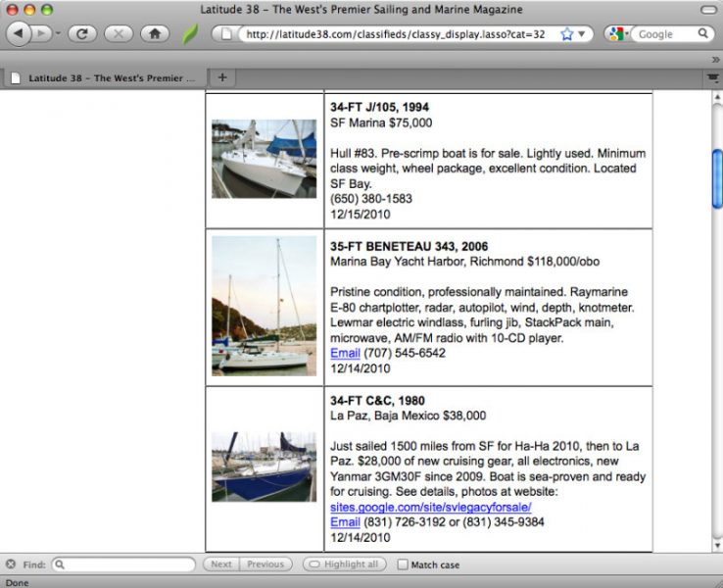
Task: Find Previous match
Action: (x=265, y=564)
